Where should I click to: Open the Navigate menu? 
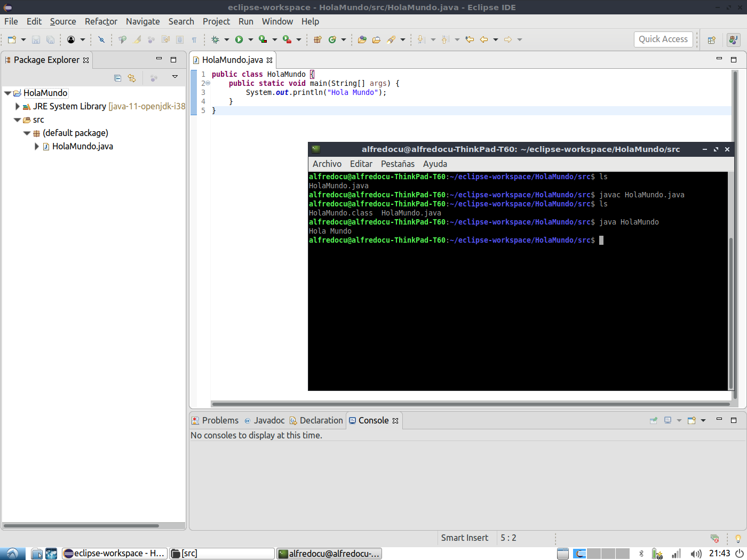click(143, 21)
